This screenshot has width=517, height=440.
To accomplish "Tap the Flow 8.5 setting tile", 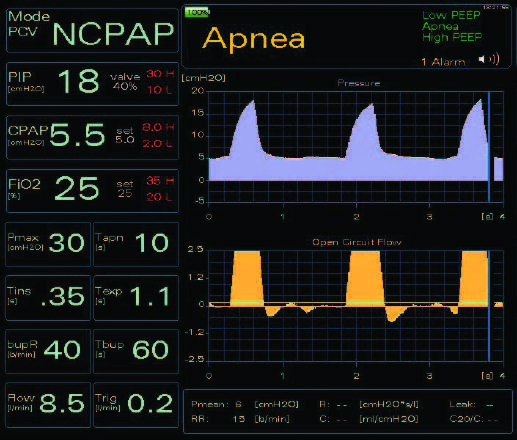I will [x=48, y=405].
